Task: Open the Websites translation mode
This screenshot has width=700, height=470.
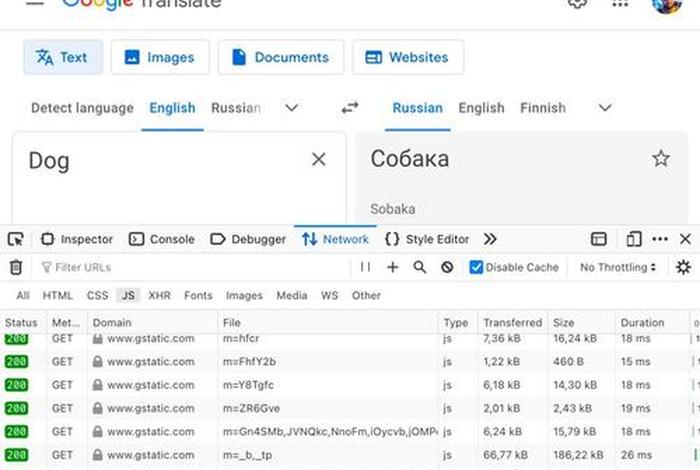Action: (x=408, y=57)
